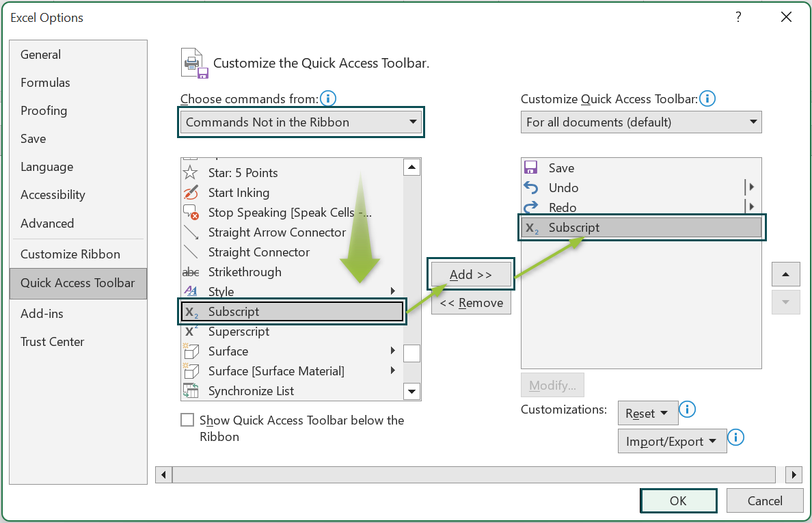Screen dimensions: 812x523
Task: Expand the Style submenu arrow
Action: [393, 291]
